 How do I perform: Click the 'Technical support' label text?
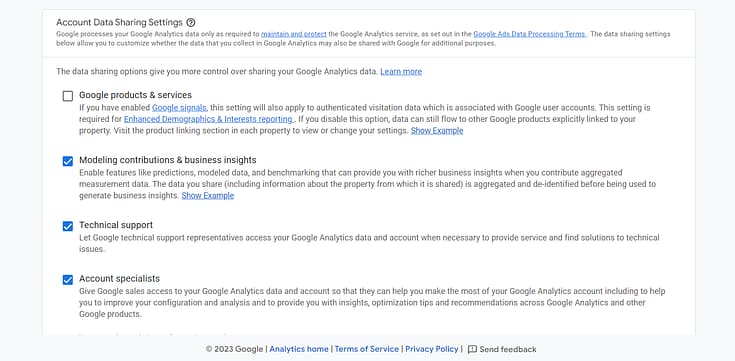tap(116, 225)
